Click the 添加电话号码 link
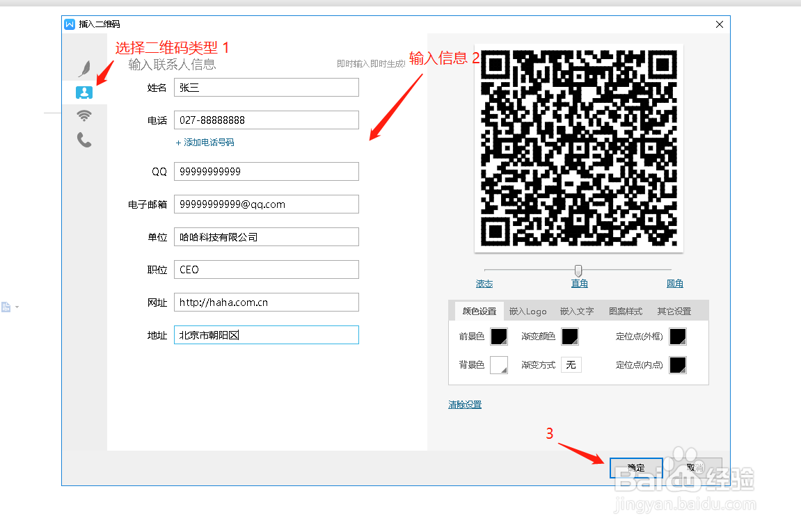The height and width of the screenshot is (532, 801). click(205, 142)
